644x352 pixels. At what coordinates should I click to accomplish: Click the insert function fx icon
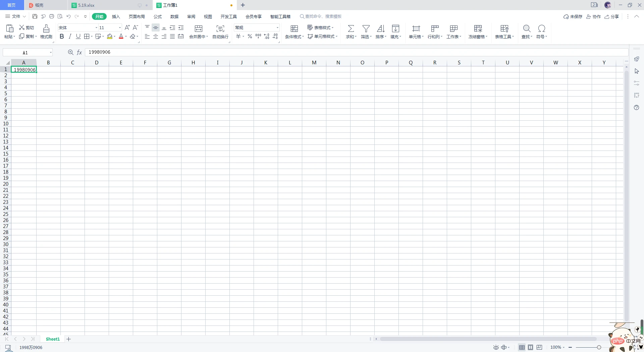tap(79, 52)
